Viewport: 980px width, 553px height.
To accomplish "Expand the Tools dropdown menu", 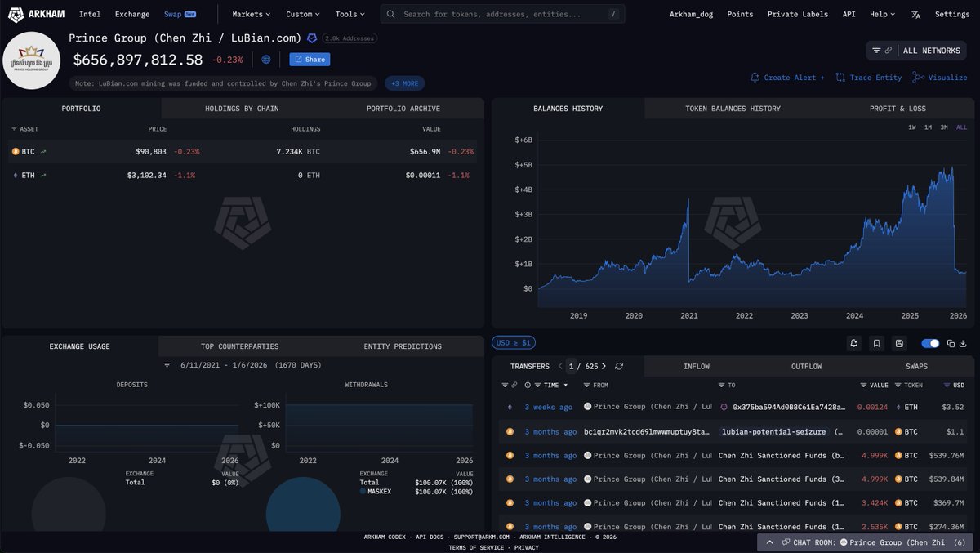I will click(x=350, y=14).
